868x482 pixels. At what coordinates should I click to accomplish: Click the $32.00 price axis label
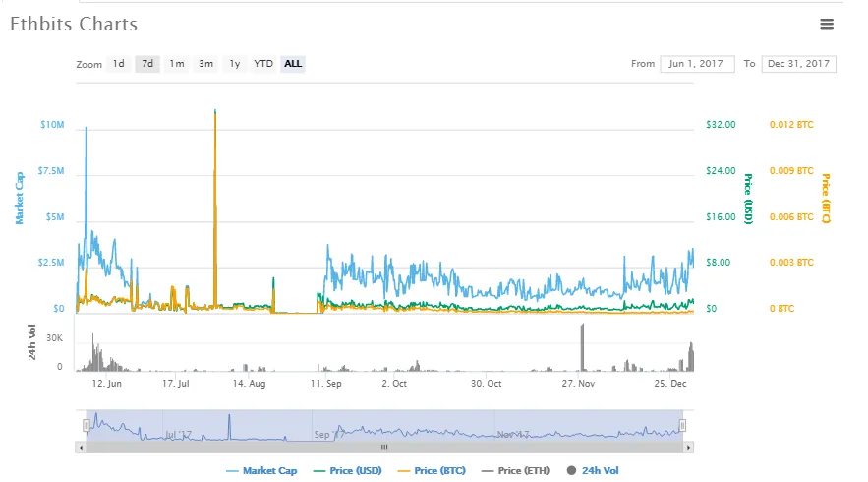(x=721, y=125)
